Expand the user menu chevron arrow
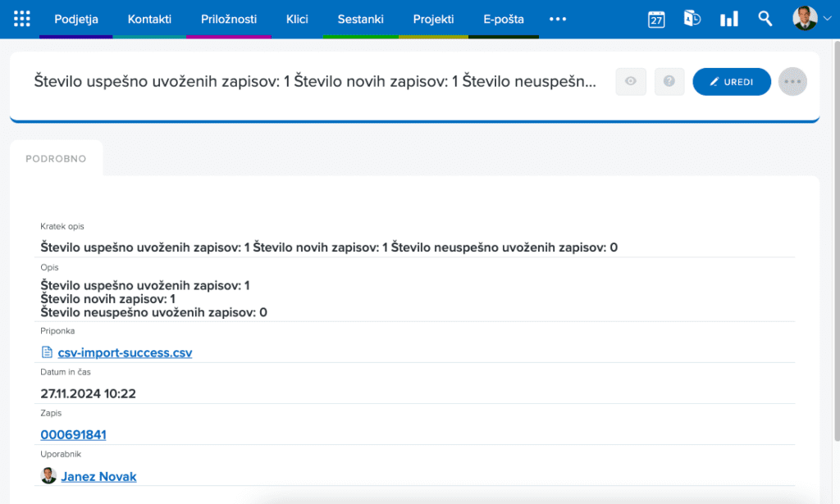Viewport: 840px width, 504px height. coord(826,20)
